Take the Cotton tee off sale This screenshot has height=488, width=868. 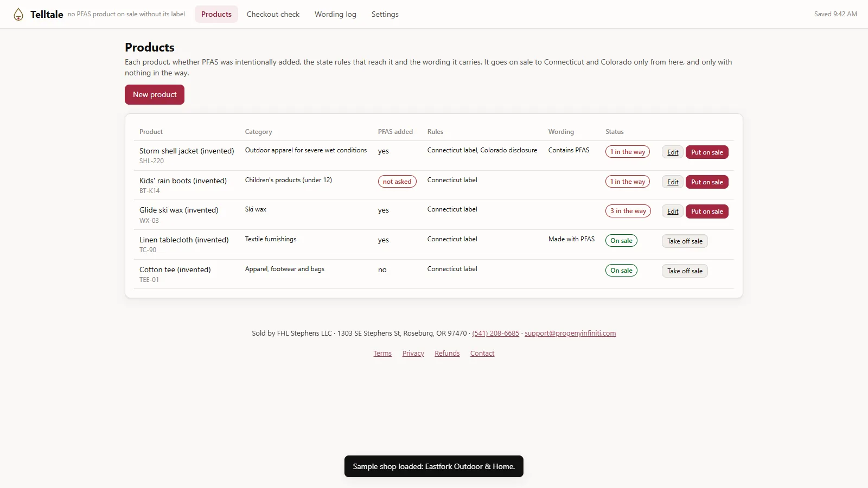coord(685,271)
